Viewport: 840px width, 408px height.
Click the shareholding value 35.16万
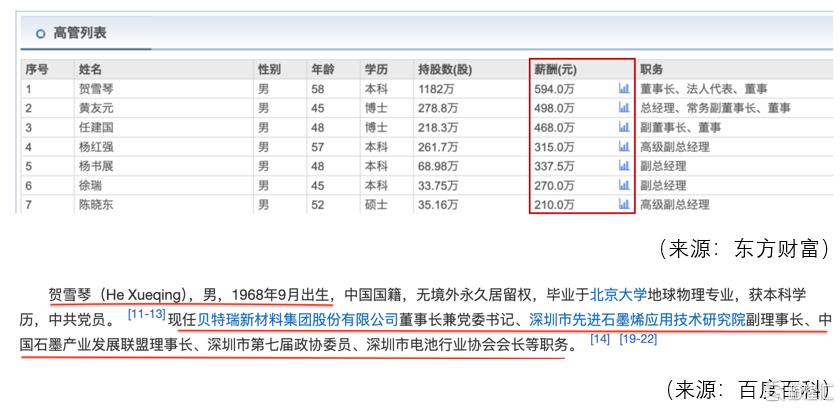[x=438, y=205]
